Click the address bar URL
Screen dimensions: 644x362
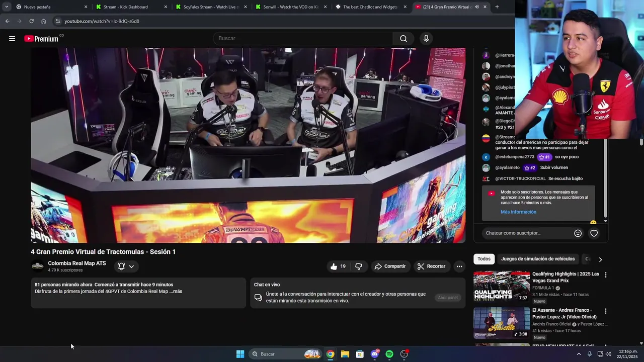[102, 21]
